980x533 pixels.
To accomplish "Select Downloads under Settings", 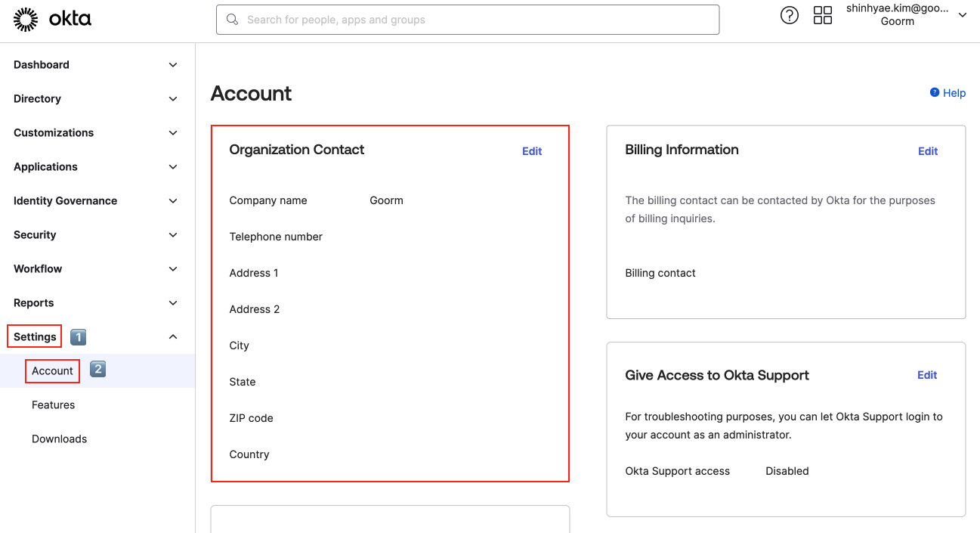I will pos(59,439).
